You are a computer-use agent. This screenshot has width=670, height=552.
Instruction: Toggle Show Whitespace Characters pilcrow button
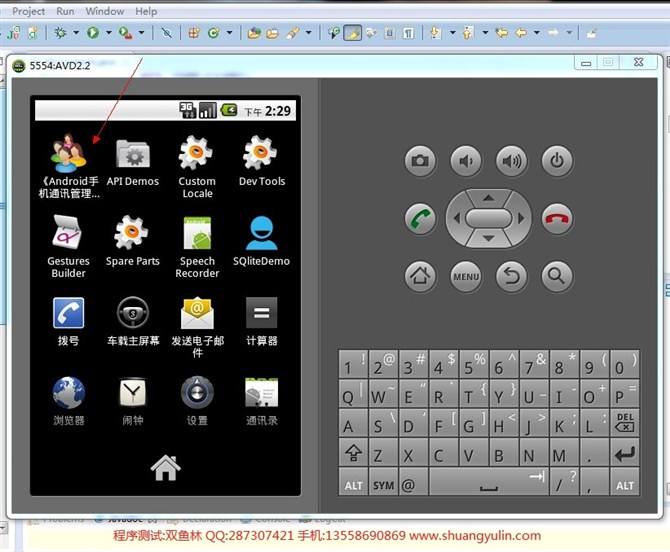408,33
